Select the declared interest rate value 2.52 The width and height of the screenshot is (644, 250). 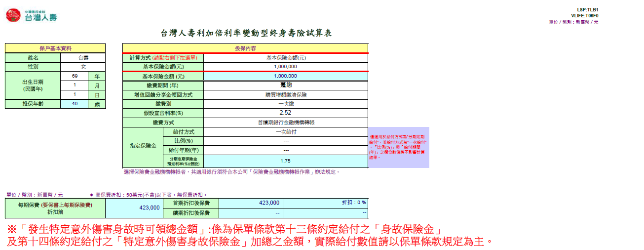tap(286, 113)
